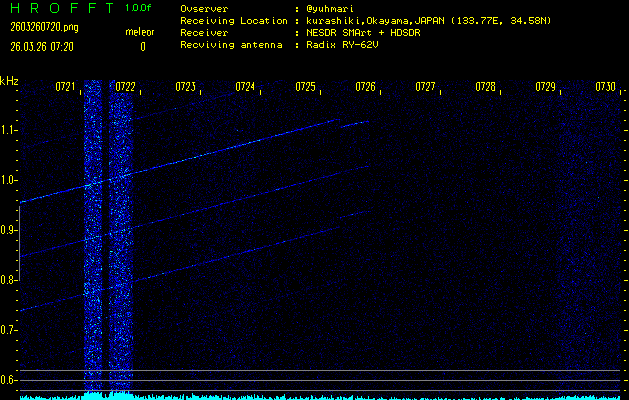Select the 0.7 kHz frequency label
The height and width of the screenshot is (400, 629).
[9, 329]
